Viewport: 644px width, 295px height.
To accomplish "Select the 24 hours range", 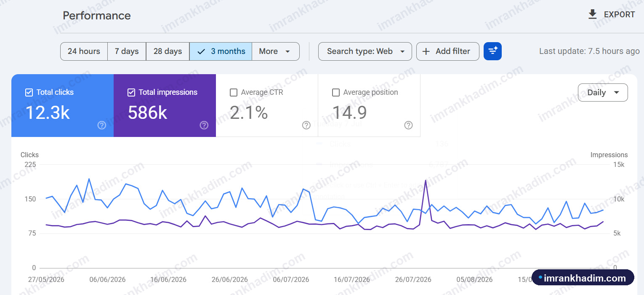I will coord(84,51).
